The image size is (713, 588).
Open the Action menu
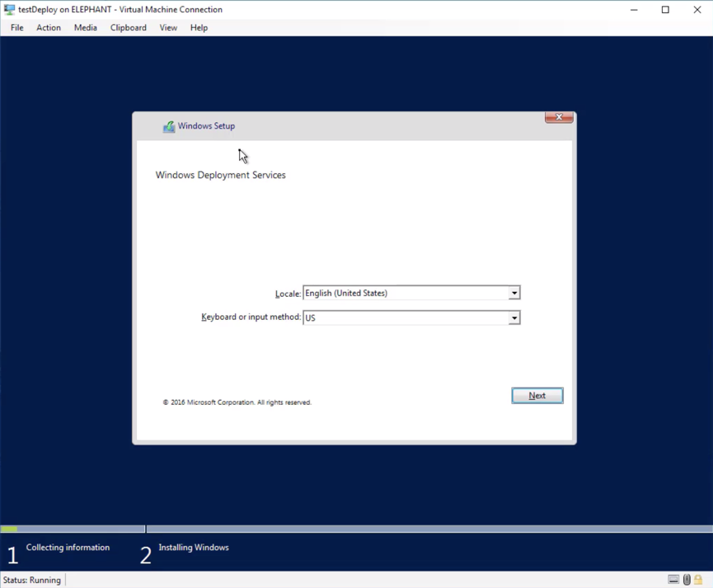pos(49,28)
